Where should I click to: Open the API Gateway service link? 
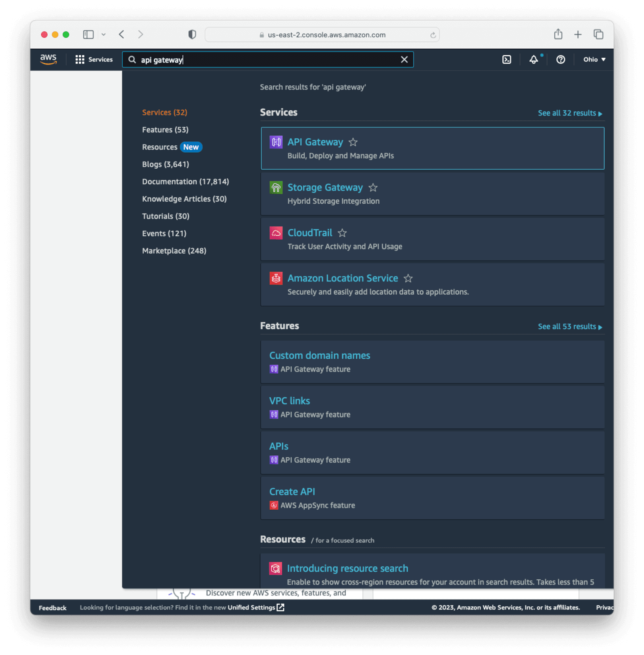pos(315,142)
